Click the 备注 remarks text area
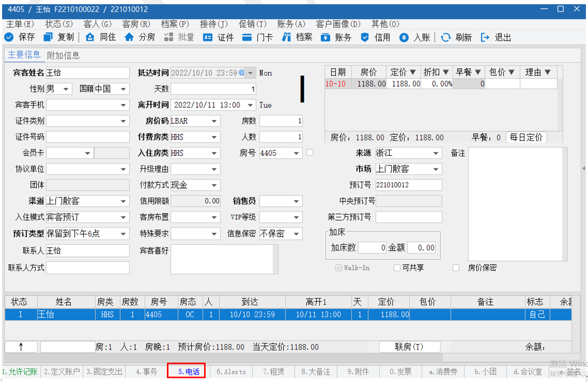588x382 pixels. click(515, 204)
